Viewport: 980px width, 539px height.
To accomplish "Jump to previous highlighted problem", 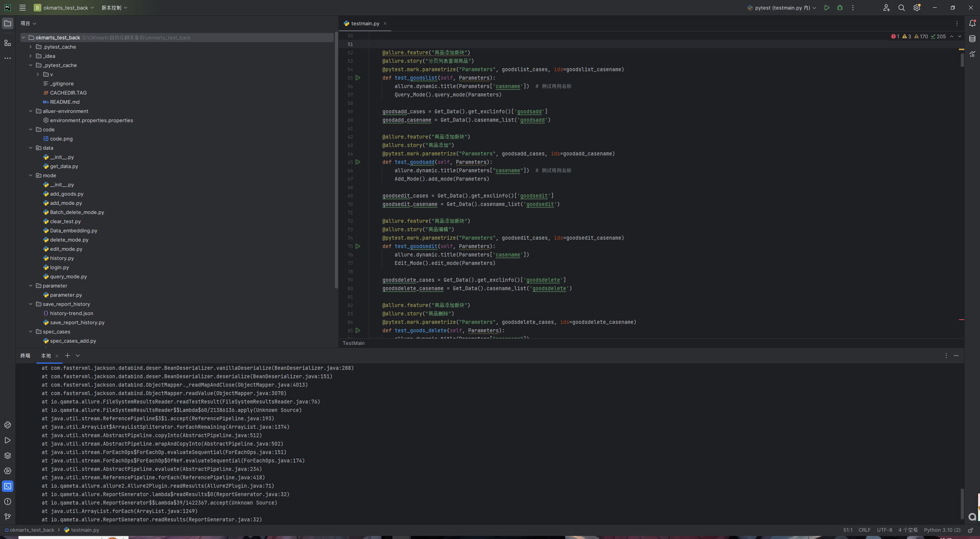I will (952, 36).
